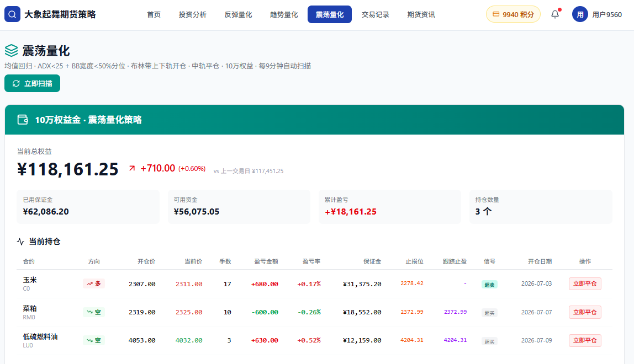This screenshot has height=364, width=634.
Task: Click 立即平仓 for 菜粕
Action: (585, 312)
